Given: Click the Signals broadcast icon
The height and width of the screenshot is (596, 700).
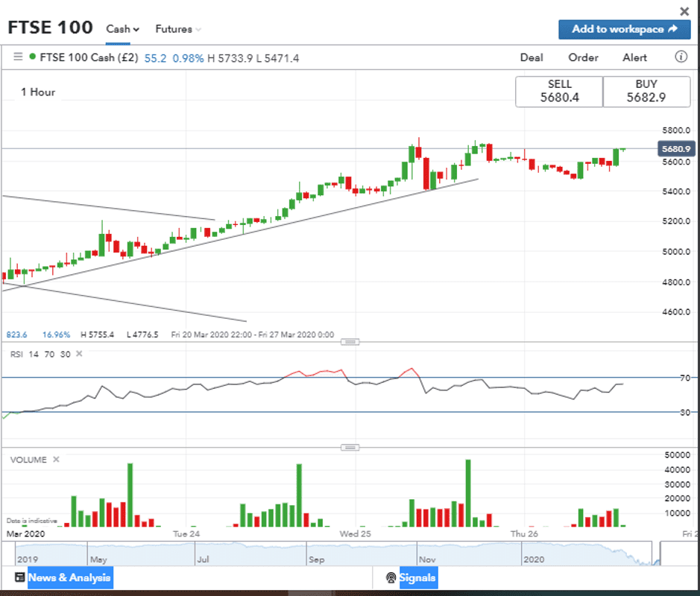Looking at the screenshot, I should [x=391, y=577].
